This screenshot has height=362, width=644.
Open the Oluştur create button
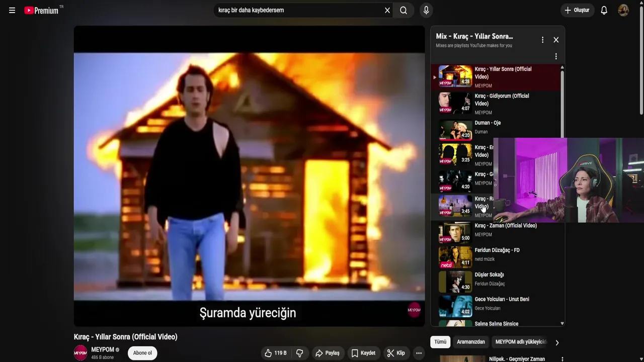[577, 10]
